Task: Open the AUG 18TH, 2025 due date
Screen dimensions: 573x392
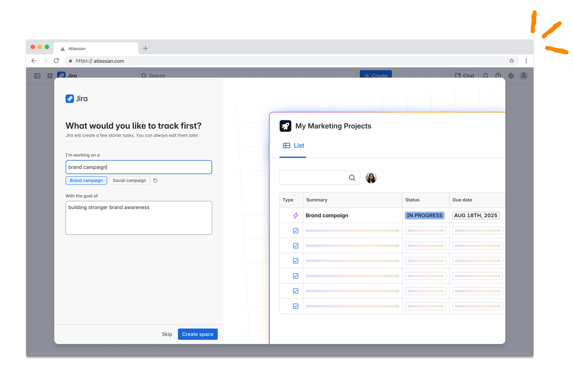Action: (475, 215)
